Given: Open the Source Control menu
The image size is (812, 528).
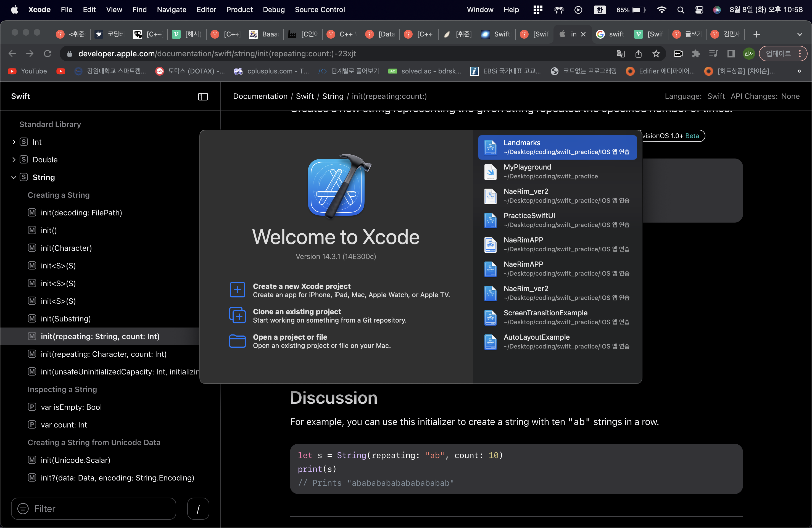Looking at the screenshot, I should (320, 10).
